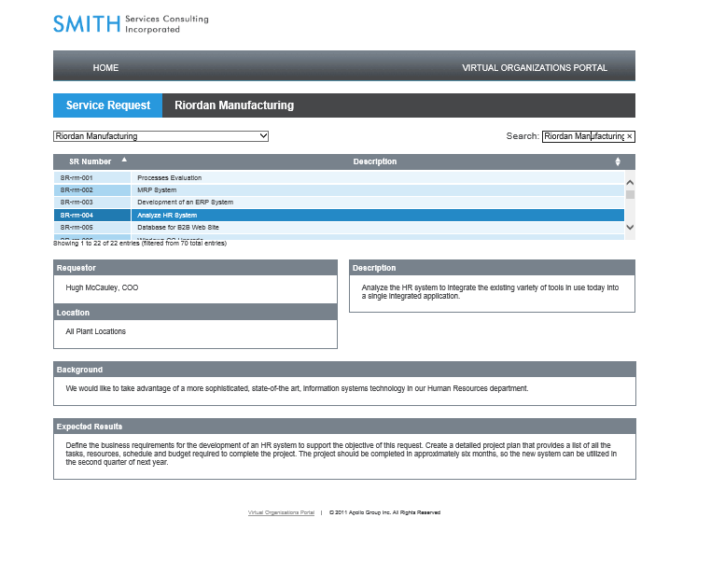
Task: Select highlighted row SR-rm-004
Action: click(x=92, y=215)
